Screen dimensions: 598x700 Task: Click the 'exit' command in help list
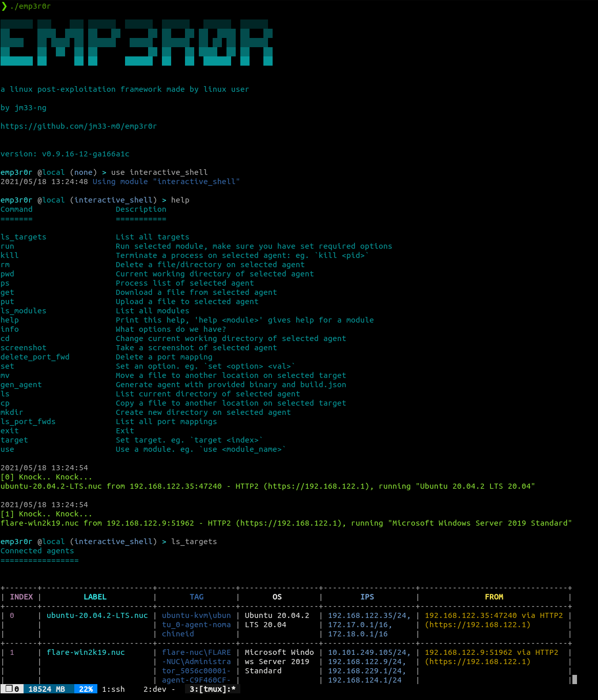pos(10,431)
